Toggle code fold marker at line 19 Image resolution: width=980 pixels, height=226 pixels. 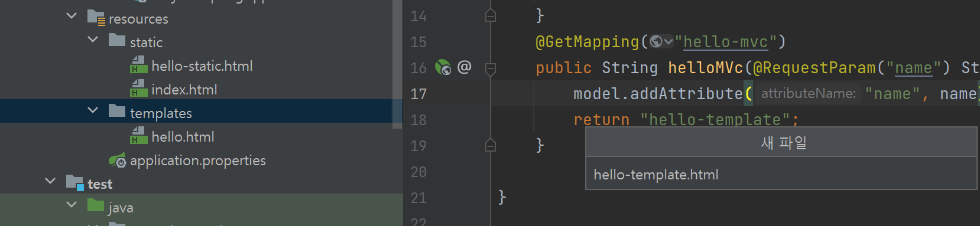pyautogui.click(x=491, y=145)
